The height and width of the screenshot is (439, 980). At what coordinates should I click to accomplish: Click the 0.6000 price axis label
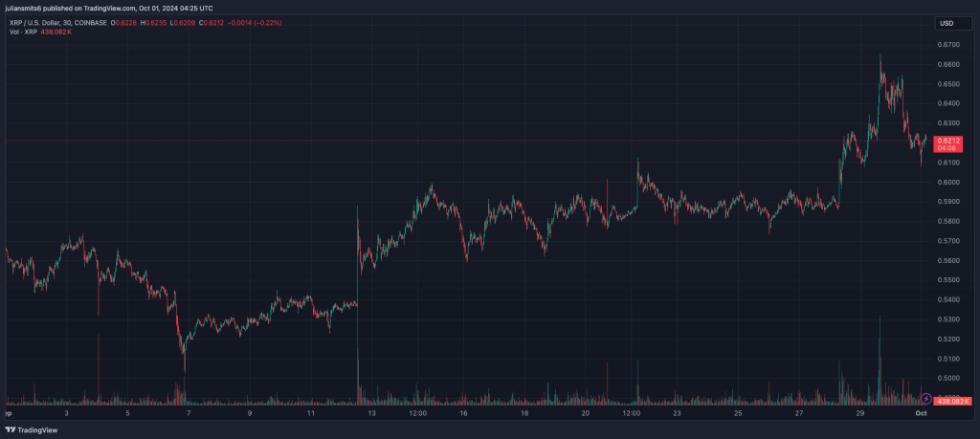pos(948,183)
